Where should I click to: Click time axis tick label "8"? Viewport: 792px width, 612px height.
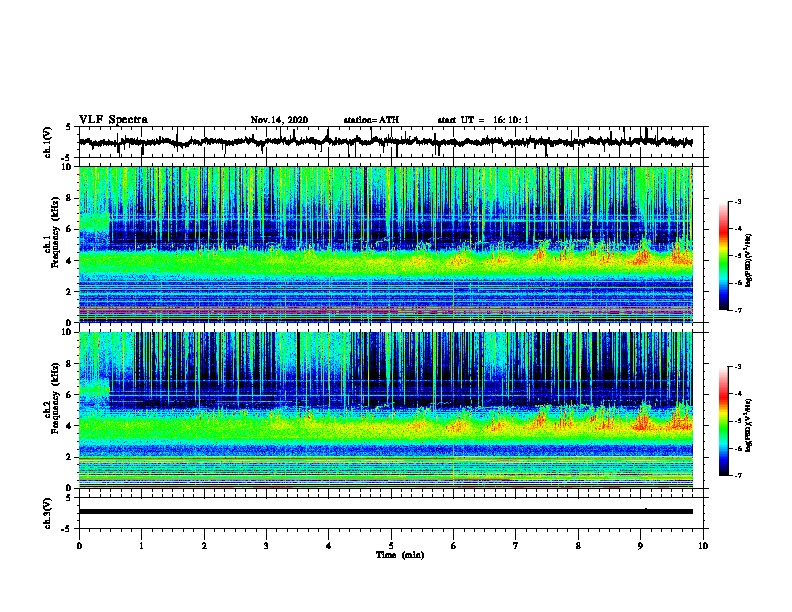coord(578,546)
